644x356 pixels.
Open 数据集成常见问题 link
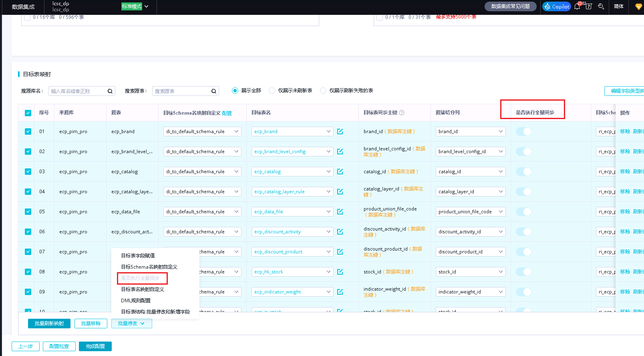point(511,6)
